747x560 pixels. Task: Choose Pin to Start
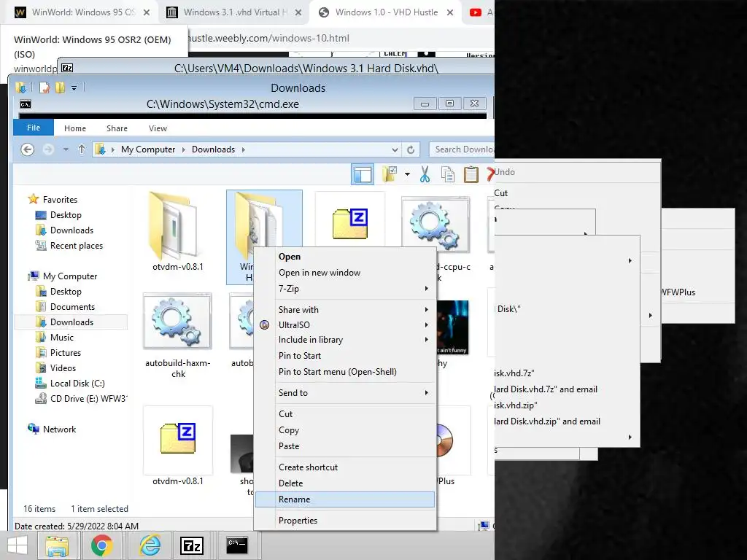(x=345, y=356)
